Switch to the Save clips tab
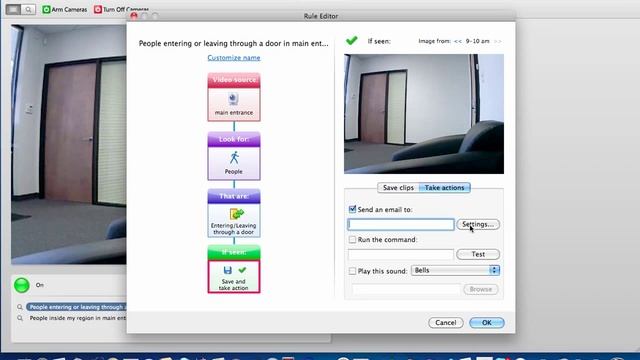 click(x=398, y=188)
